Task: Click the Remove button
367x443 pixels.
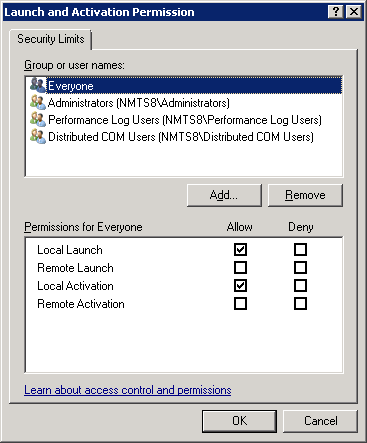Action: tap(305, 195)
